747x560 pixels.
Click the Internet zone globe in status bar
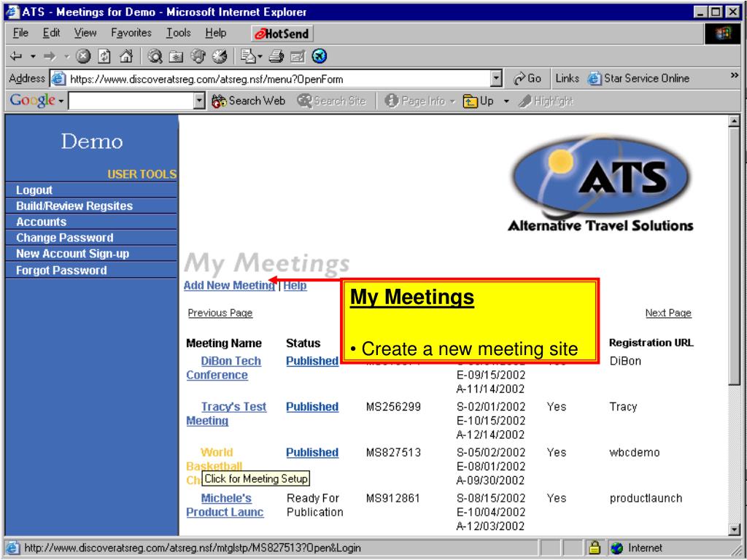click(x=616, y=548)
